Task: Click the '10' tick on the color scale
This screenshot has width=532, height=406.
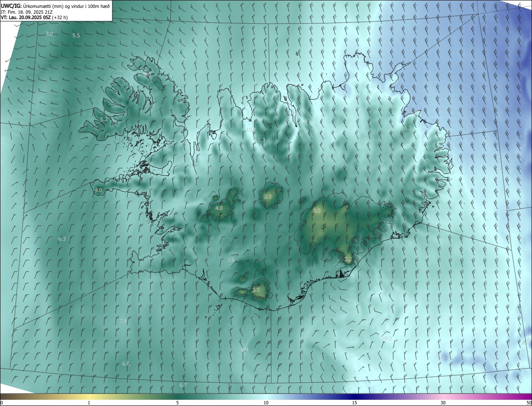Action: point(266,403)
